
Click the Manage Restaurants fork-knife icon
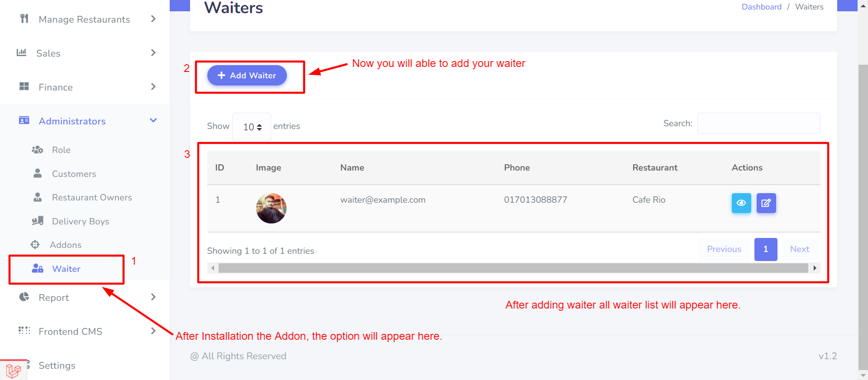tap(24, 19)
